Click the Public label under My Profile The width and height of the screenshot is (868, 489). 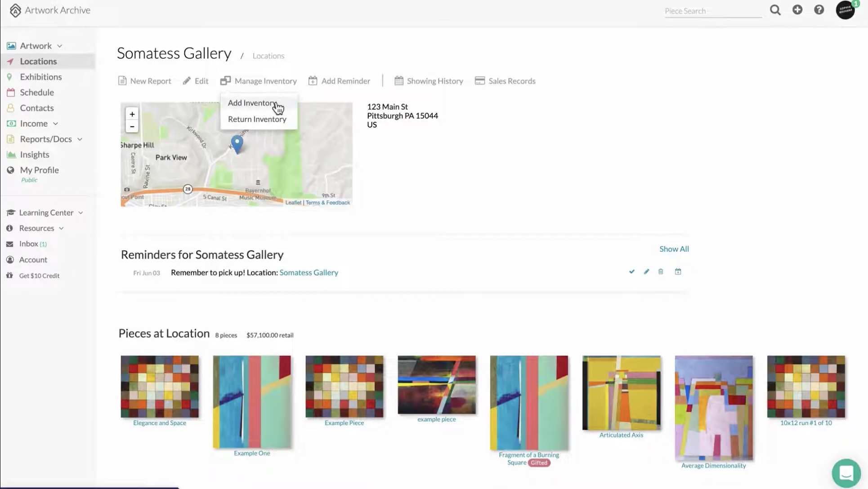29,180
